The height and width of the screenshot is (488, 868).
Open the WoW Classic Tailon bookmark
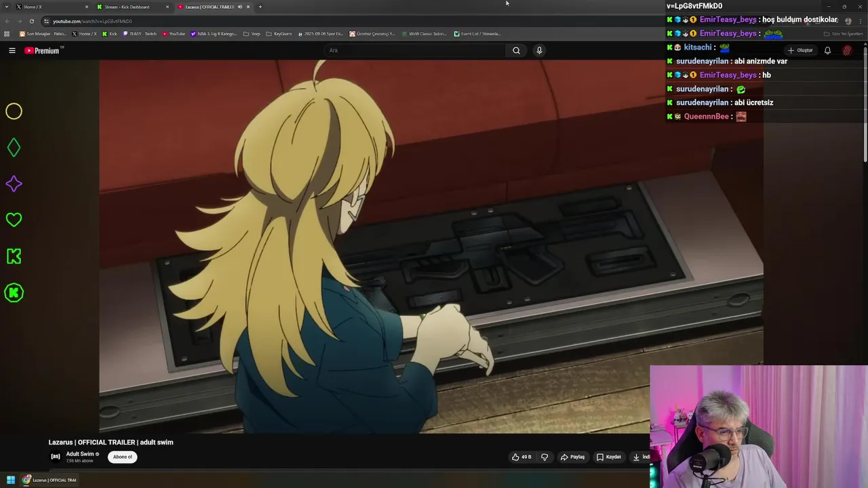(423, 34)
